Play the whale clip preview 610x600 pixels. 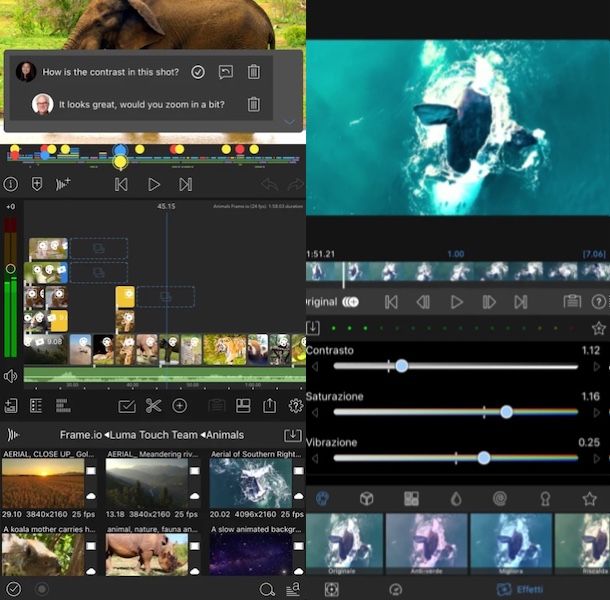[x=456, y=302]
